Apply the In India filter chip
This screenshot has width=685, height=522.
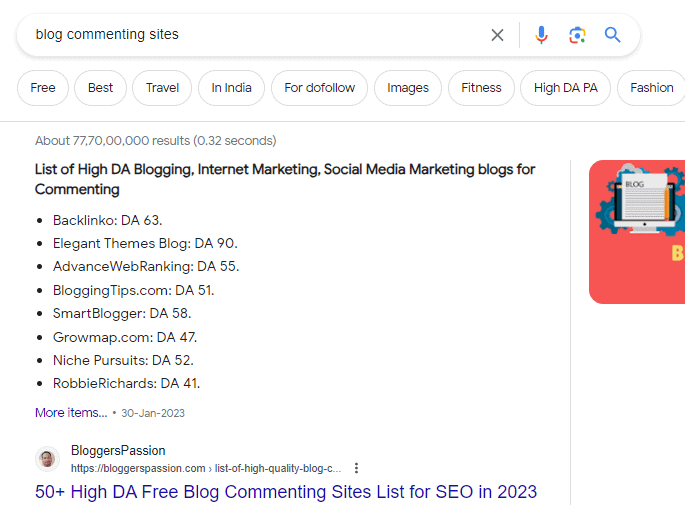point(231,88)
